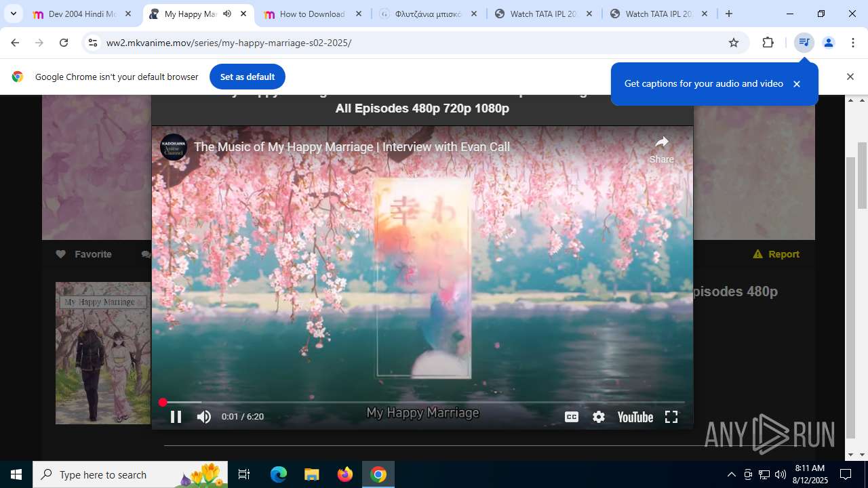Go back to the previous page
Image resolution: width=868 pixels, height=488 pixels.
coord(15,43)
